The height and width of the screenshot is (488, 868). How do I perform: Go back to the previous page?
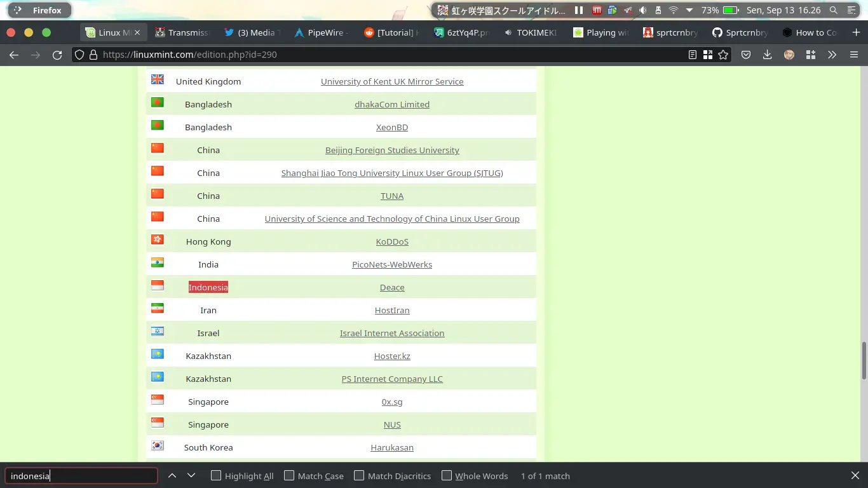(14, 55)
